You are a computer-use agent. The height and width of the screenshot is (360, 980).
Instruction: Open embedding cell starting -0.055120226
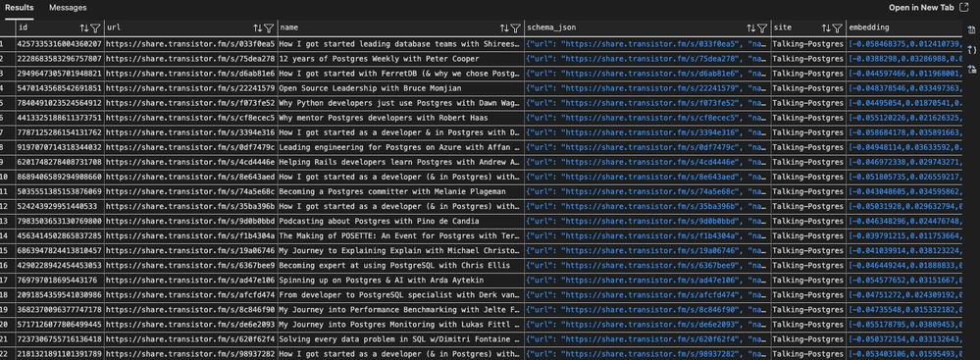tap(903, 118)
